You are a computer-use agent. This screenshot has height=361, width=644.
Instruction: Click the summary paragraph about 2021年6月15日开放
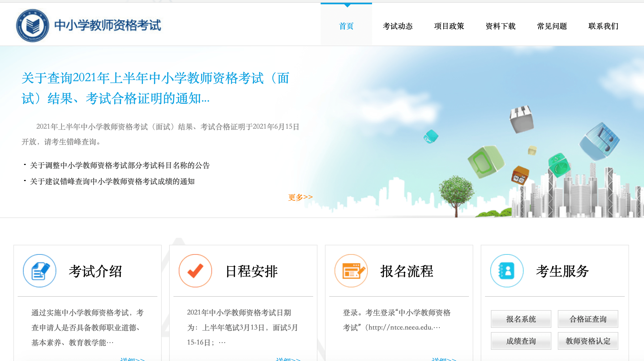coord(160,134)
